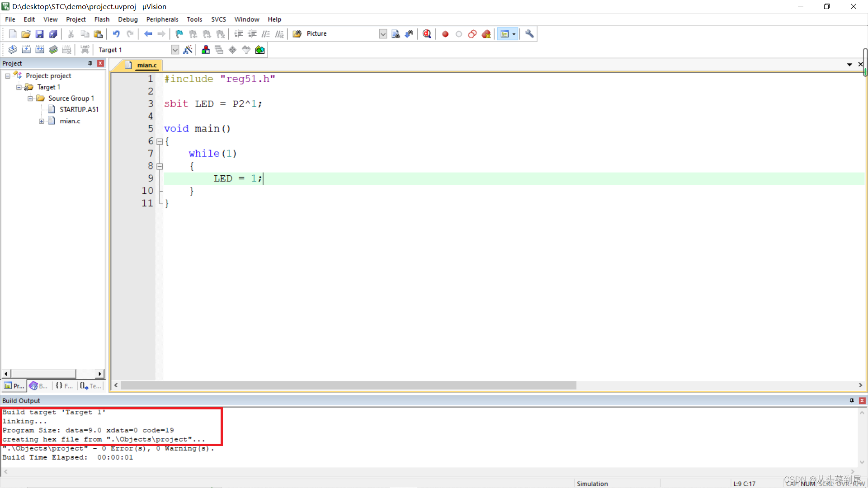Download code to flash LOAD icon
The width and height of the screenshot is (868, 488).
(x=85, y=50)
